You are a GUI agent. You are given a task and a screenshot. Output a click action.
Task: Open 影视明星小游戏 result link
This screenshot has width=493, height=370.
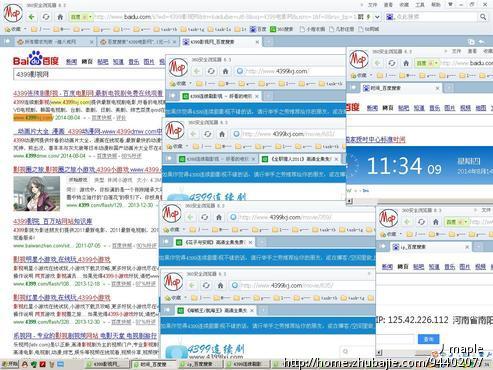tap(62, 259)
